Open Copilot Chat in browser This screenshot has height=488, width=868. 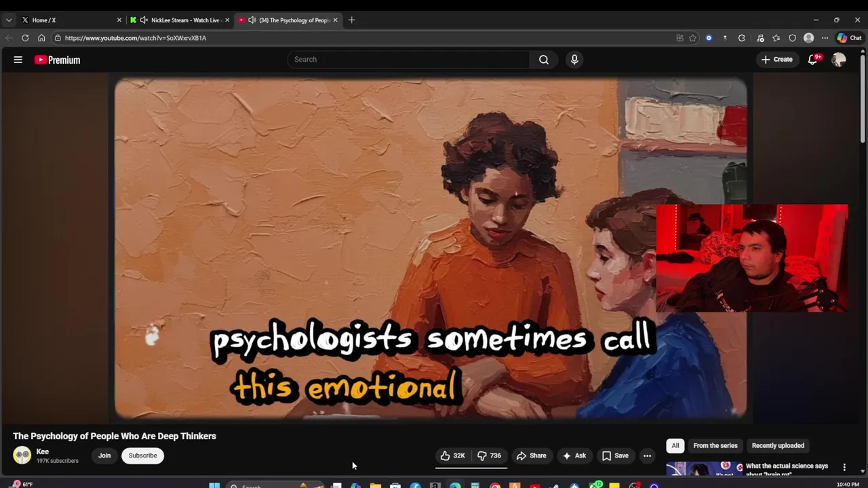pos(850,38)
